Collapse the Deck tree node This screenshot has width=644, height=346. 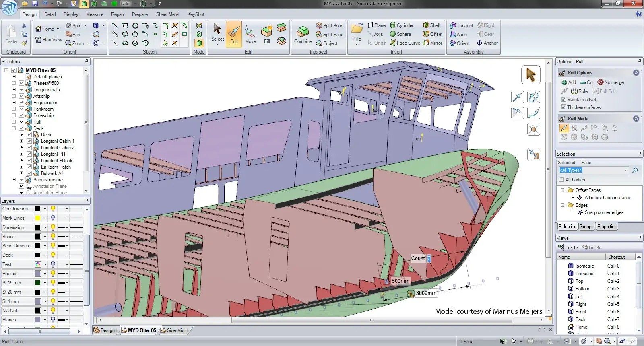pos(14,128)
